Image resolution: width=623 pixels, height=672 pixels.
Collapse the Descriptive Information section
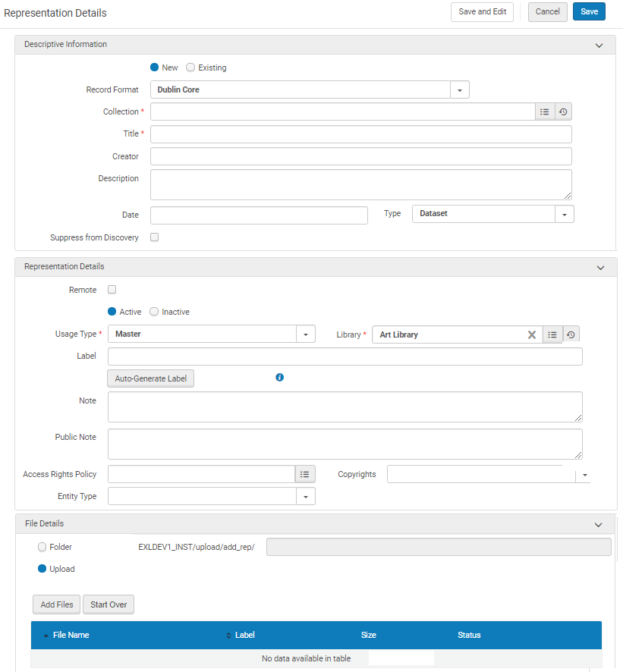click(x=599, y=46)
